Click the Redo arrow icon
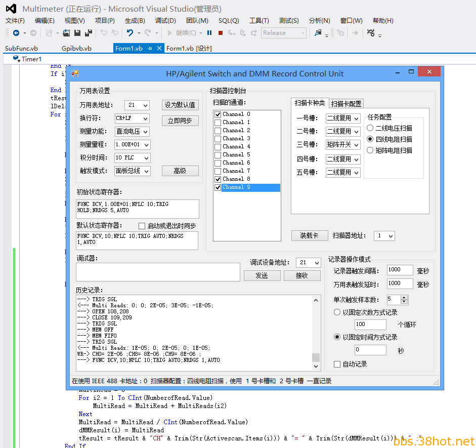476x448 pixels. 148,33
